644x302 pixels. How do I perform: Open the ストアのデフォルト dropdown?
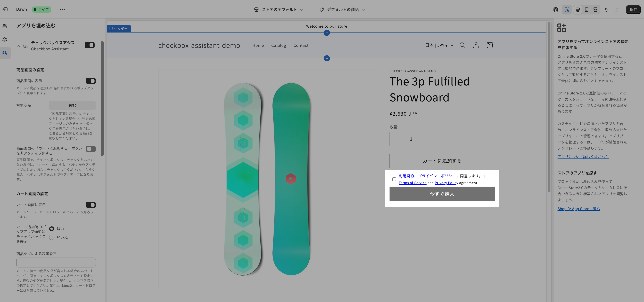point(279,10)
